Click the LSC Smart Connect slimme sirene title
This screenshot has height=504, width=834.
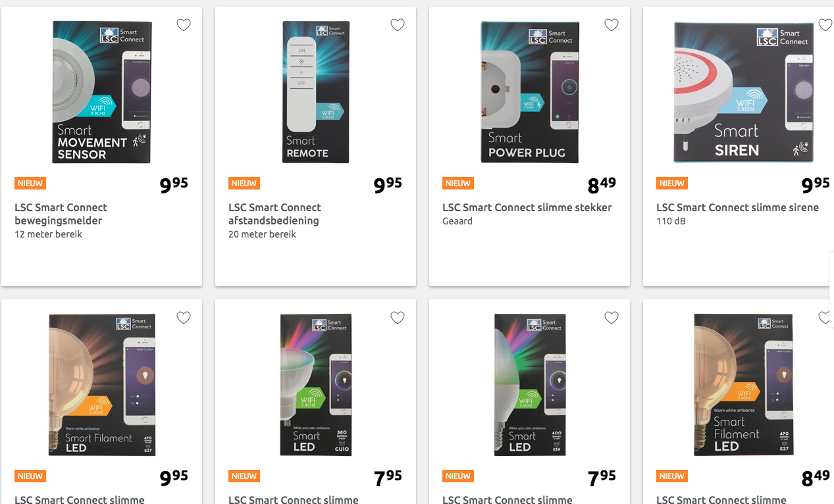click(x=737, y=207)
